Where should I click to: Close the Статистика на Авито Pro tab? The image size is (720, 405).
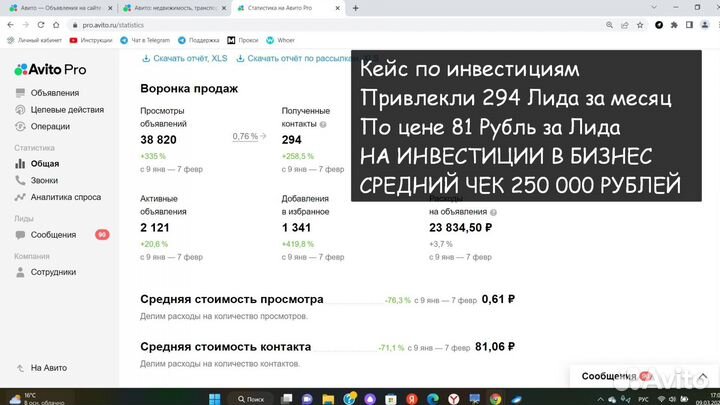[338, 8]
